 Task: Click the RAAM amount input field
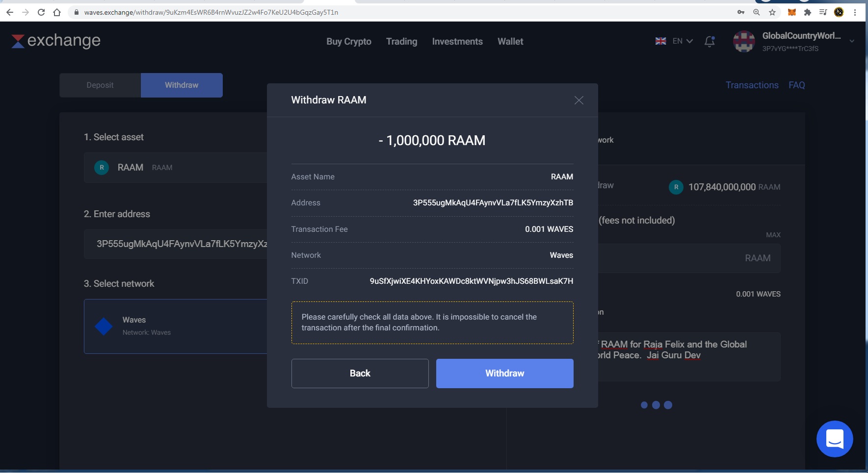[689, 258]
